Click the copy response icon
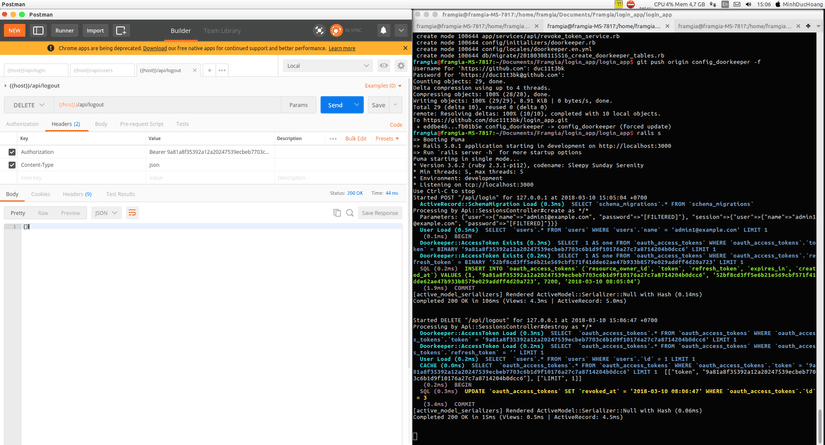Viewport: 825px width, 445px height. [x=337, y=213]
